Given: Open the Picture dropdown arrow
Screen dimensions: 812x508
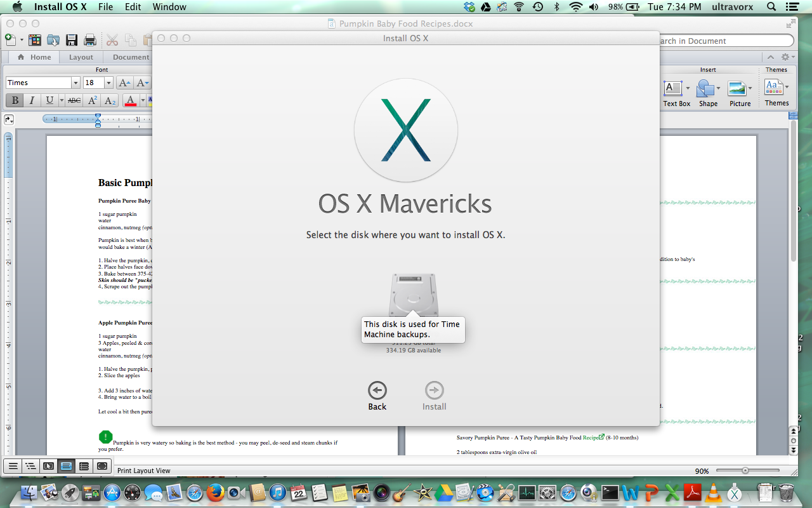Looking at the screenshot, I should click(750, 88).
